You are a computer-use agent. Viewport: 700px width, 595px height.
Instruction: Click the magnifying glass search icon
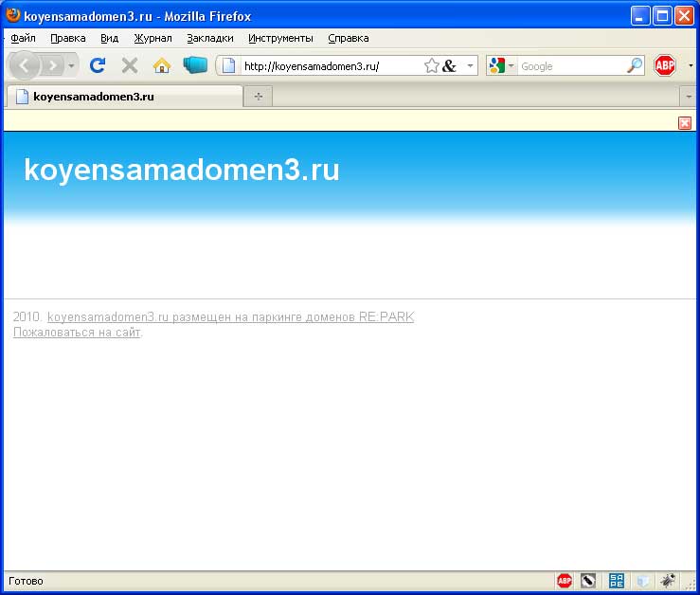tap(635, 65)
